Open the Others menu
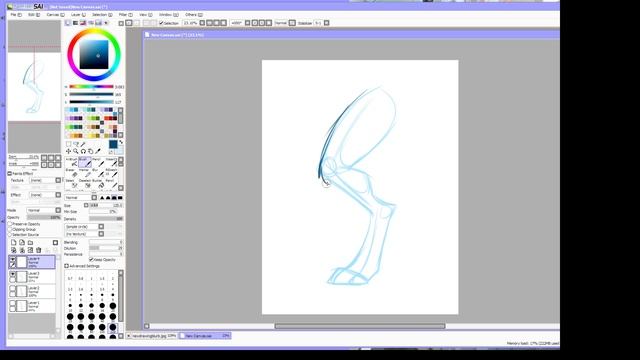This screenshot has width=640, height=360. coord(193,15)
